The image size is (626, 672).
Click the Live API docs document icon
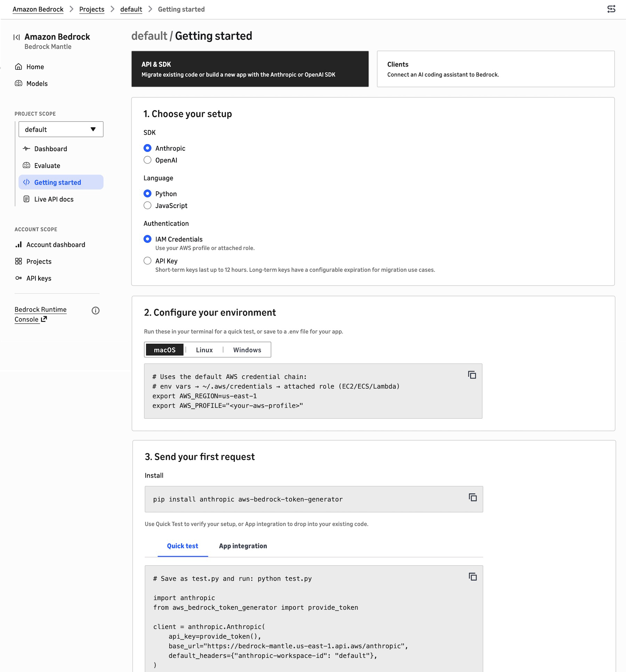point(26,199)
